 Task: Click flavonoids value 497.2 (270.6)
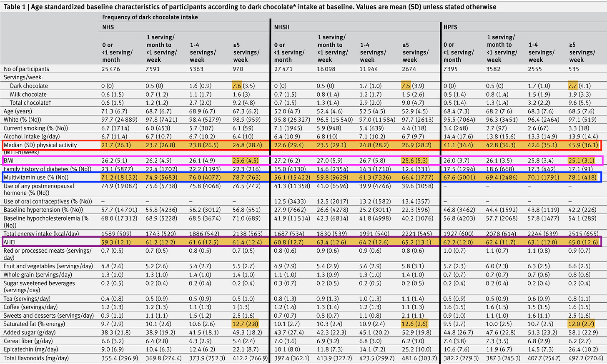pos(586,358)
